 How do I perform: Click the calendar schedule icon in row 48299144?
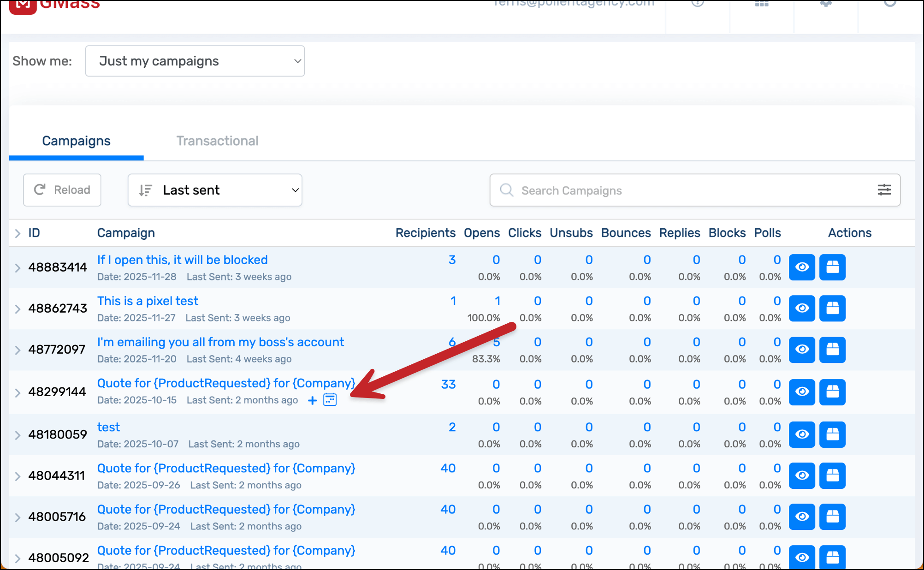click(x=330, y=400)
